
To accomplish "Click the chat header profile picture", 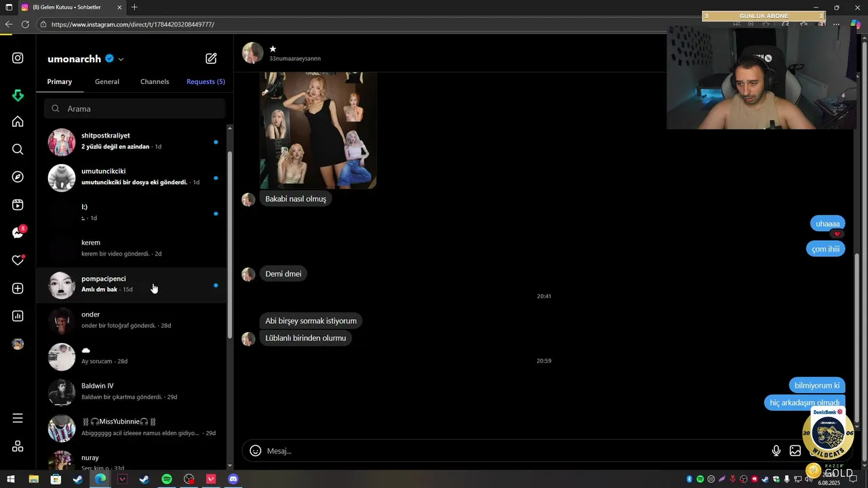I will (x=253, y=53).
